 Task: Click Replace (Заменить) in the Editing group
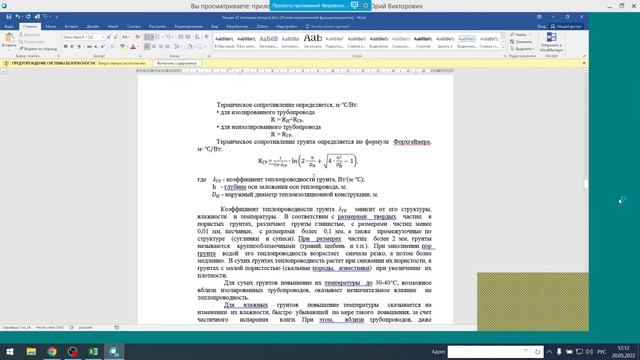tap(521, 42)
